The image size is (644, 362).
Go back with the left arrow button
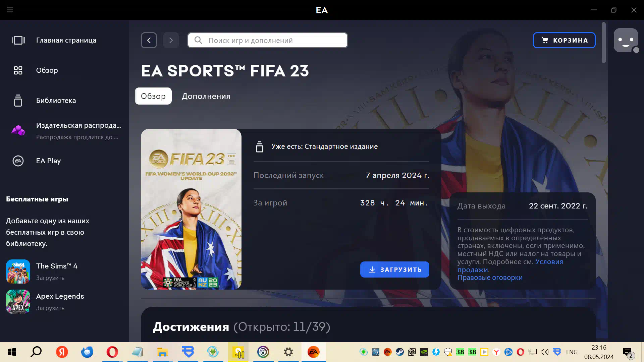(x=149, y=40)
